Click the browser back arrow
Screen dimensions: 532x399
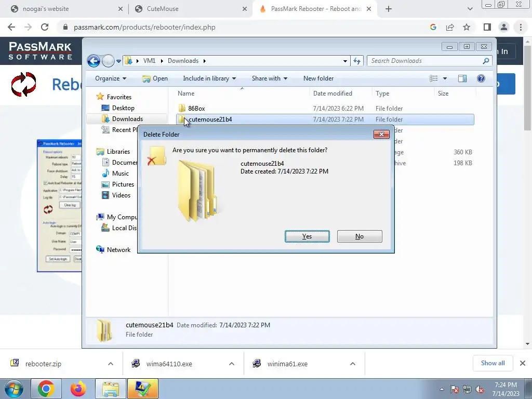coord(11,27)
